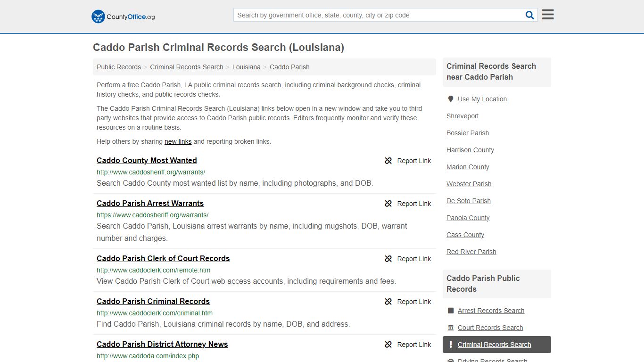Screen dimensions: 644x362
Task: Open Caddo Parish Criminal Records heading link
Action: click(153, 301)
